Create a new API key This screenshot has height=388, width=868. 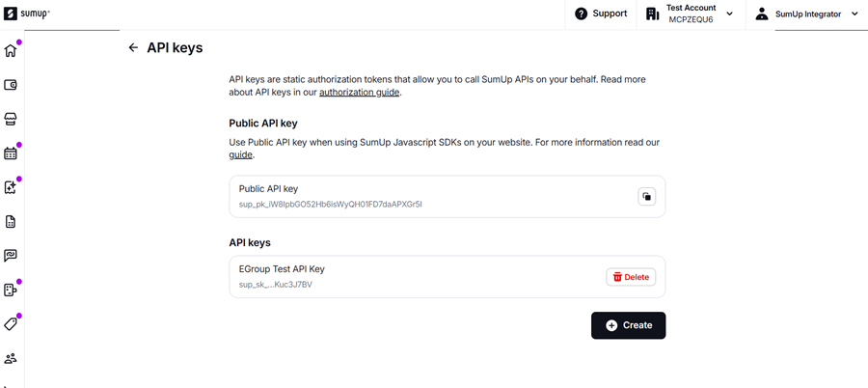click(628, 325)
